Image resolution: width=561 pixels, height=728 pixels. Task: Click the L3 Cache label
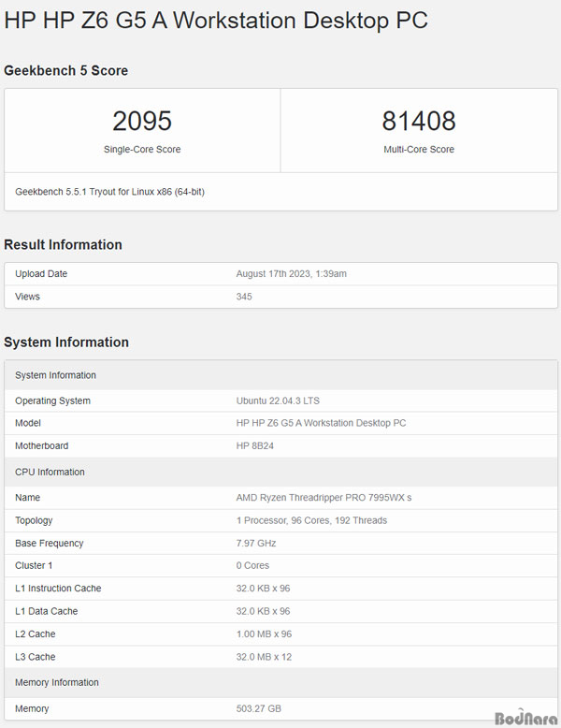pos(36,657)
